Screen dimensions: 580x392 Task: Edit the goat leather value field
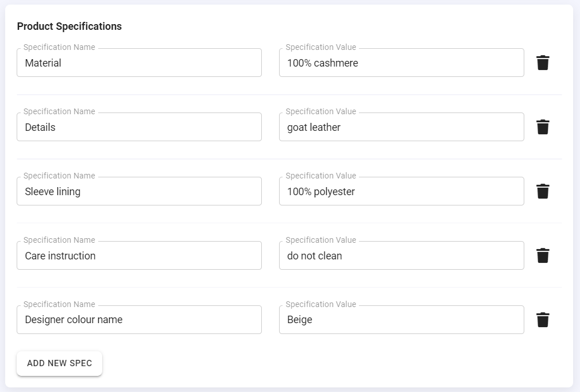400,127
